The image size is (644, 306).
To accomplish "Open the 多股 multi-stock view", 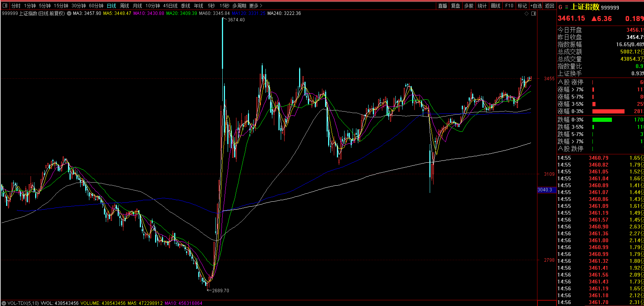I will pos(469,6).
